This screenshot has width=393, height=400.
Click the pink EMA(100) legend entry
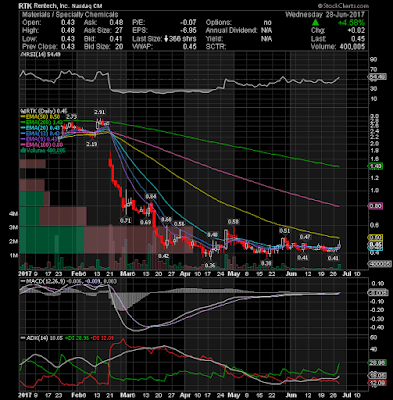[43, 145]
